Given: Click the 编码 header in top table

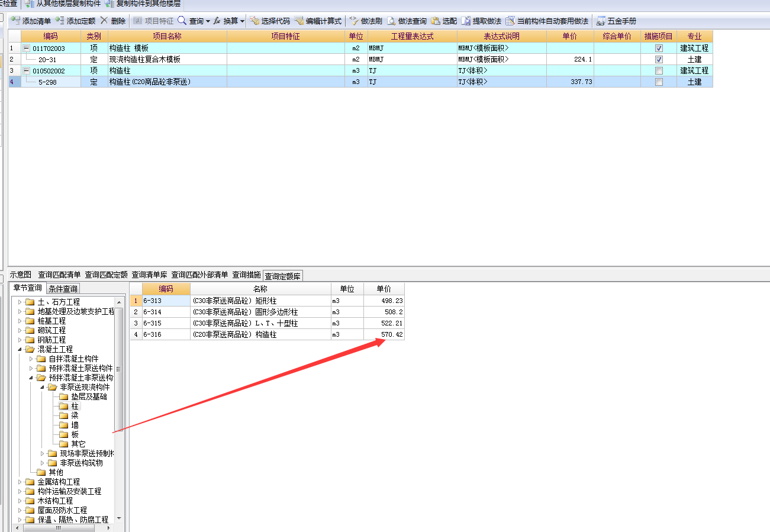Looking at the screenshot, I should [x=51, y=36].
